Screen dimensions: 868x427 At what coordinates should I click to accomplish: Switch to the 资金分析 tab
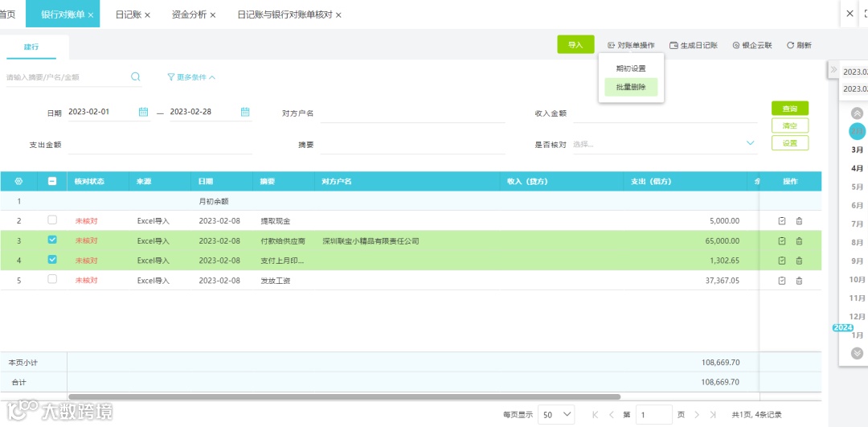coord(190,15)
